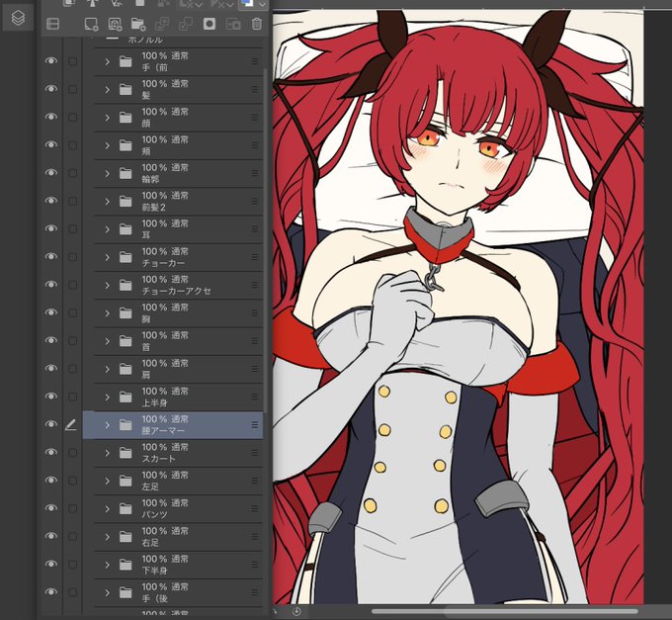The image size is (672, 620).
Task: Create a new layer folder
Action: click(138, 24)
